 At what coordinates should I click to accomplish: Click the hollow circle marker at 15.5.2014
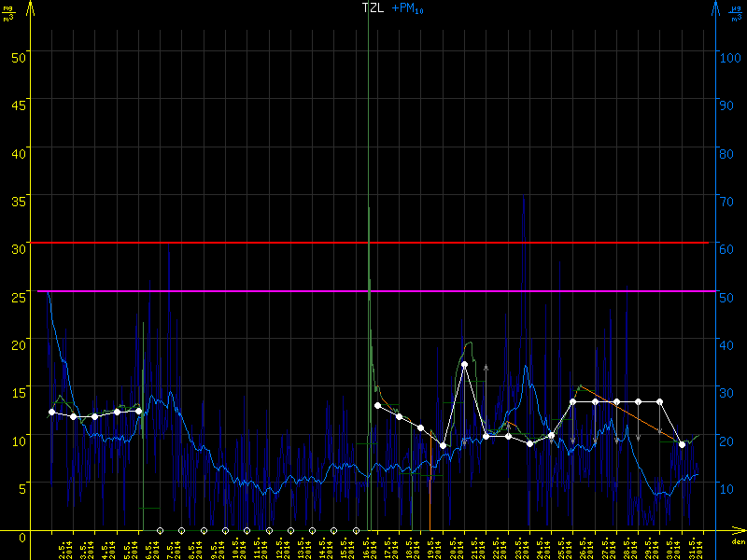[x=356, y=530]
